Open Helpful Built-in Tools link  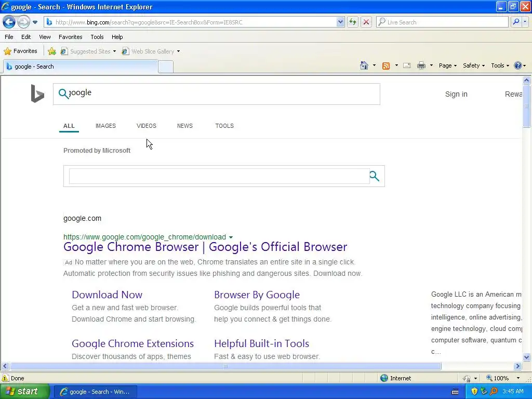[x=262, y=343]
